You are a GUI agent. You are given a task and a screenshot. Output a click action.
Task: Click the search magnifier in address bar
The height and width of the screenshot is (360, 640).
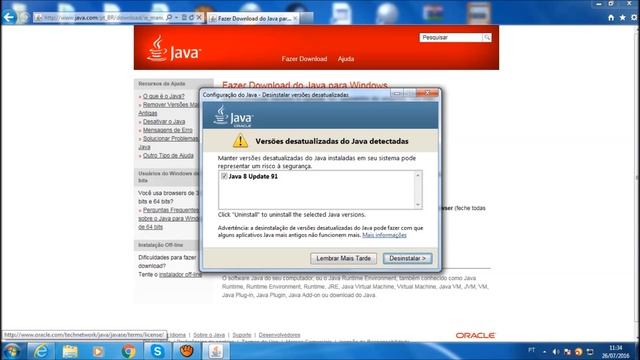point(169,18)
